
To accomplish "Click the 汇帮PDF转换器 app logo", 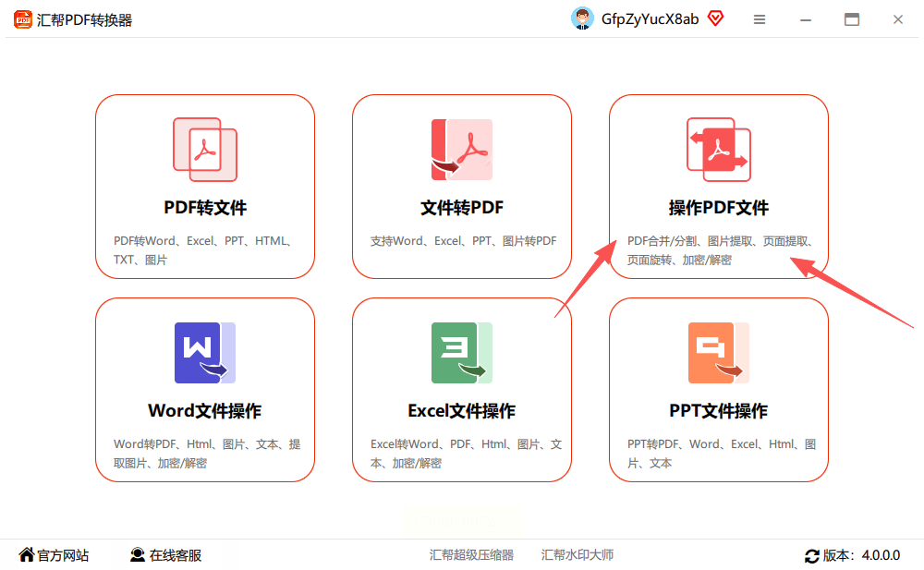I will (23, 19).
